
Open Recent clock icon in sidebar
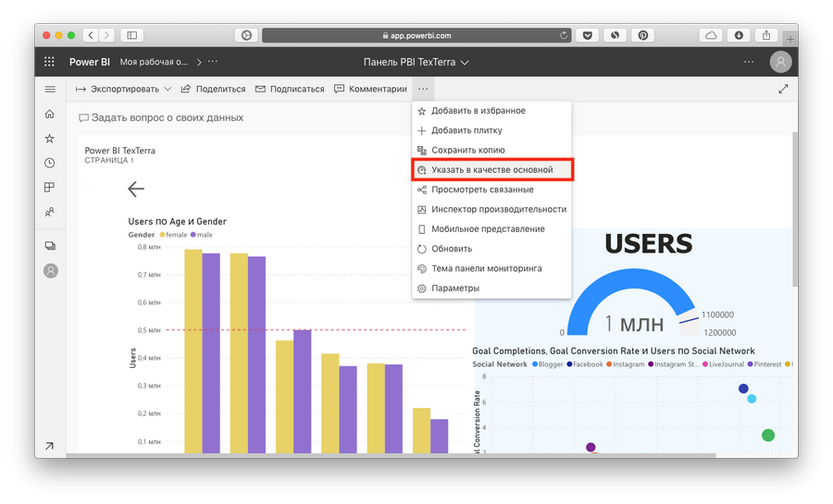[50, 163]
